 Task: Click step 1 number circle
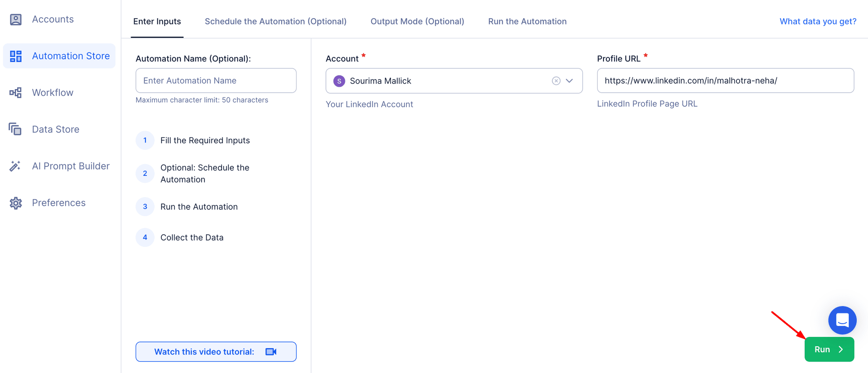coord(145,140)
